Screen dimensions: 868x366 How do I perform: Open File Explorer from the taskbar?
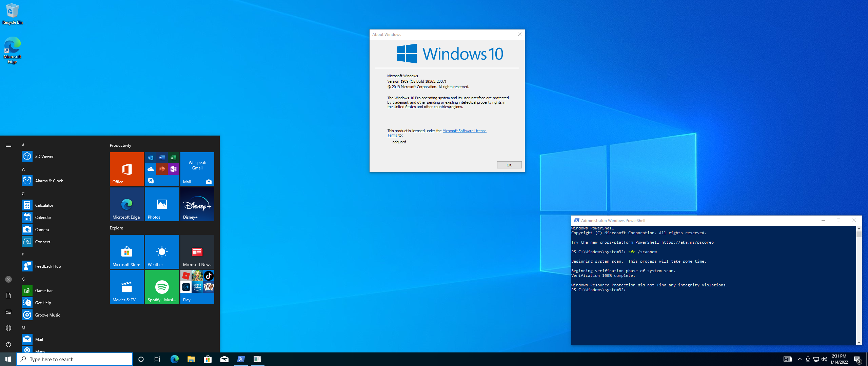point(191,359)
